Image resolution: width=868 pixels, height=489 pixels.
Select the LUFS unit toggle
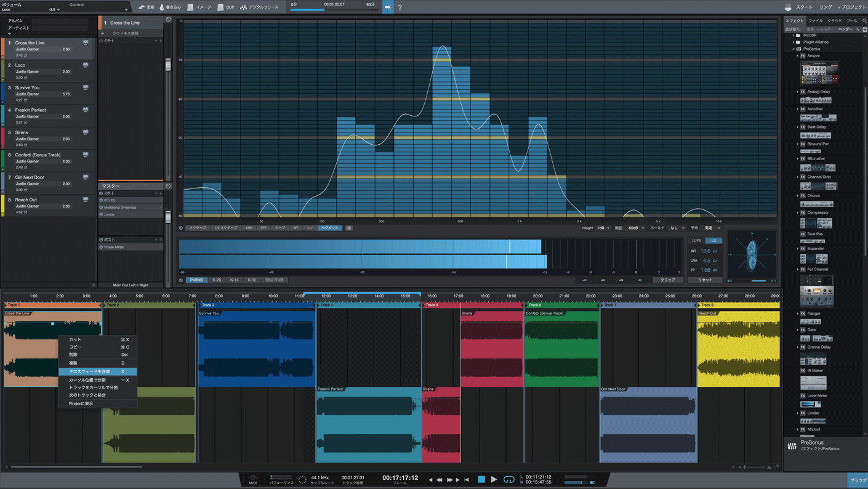click(696, 240)
